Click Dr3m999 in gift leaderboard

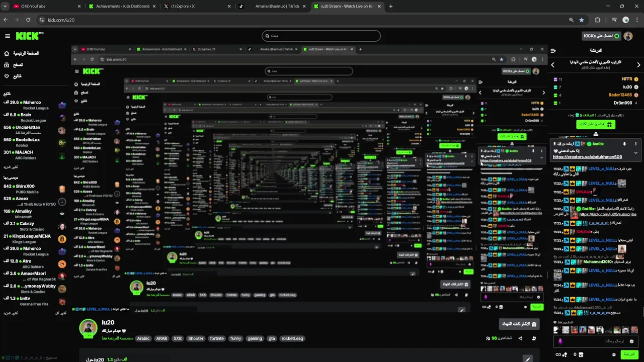[623, 103]
